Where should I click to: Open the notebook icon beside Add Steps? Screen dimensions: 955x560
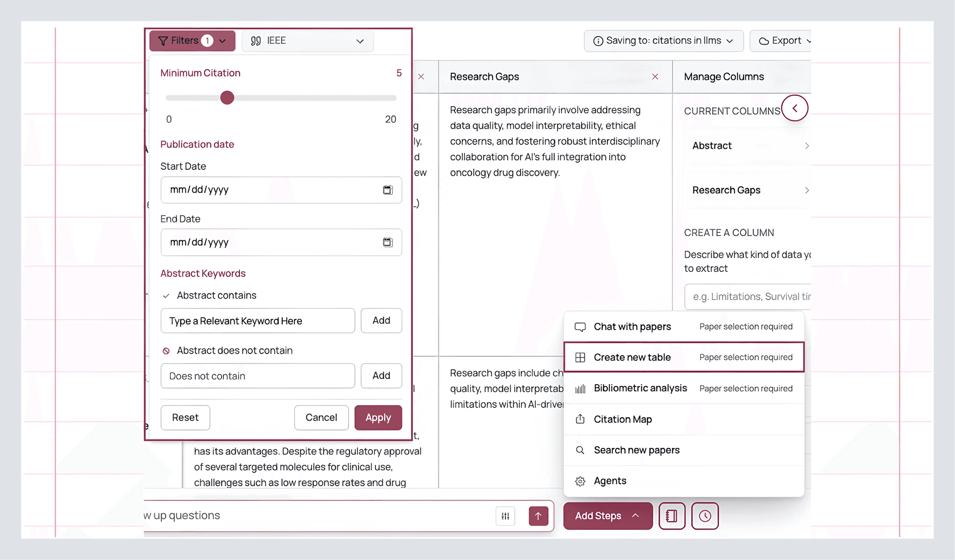pos(672,516)
